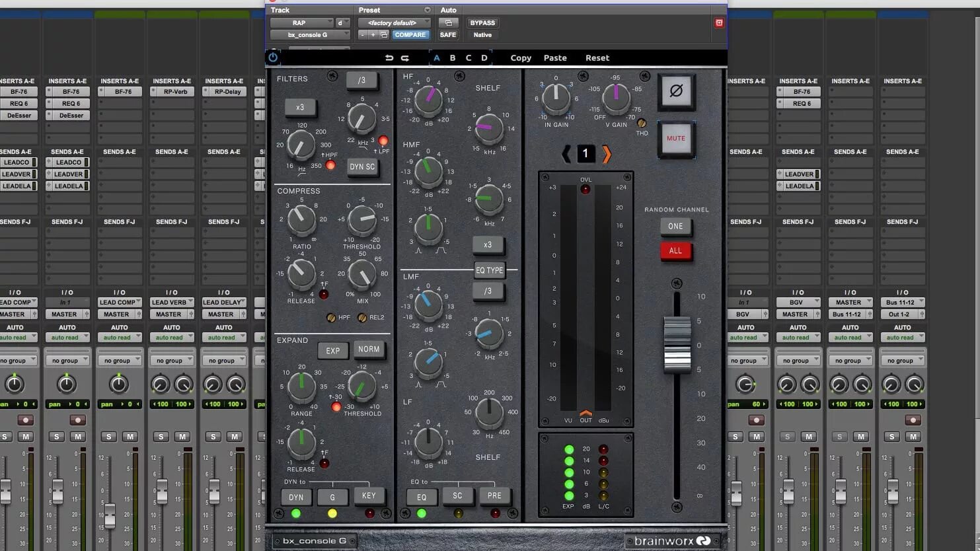Toggle the MUTE button in plugin
Viewport: 980px width, 551px height.
tap(675, 139)
